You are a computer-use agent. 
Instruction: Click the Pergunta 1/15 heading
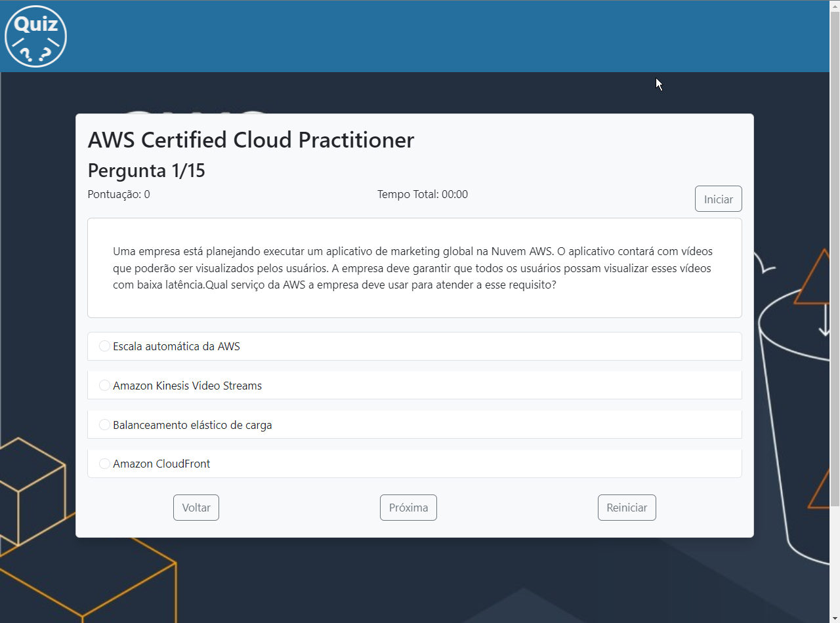tap(146, 171)
